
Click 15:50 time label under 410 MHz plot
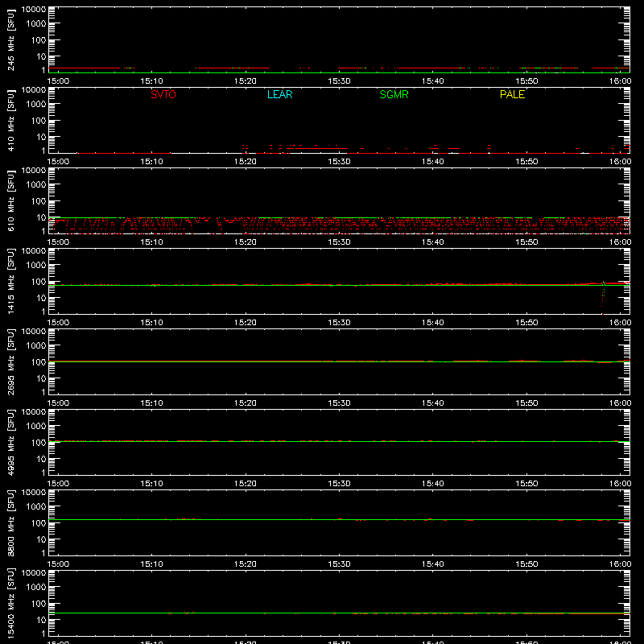(x=526, y=162)
